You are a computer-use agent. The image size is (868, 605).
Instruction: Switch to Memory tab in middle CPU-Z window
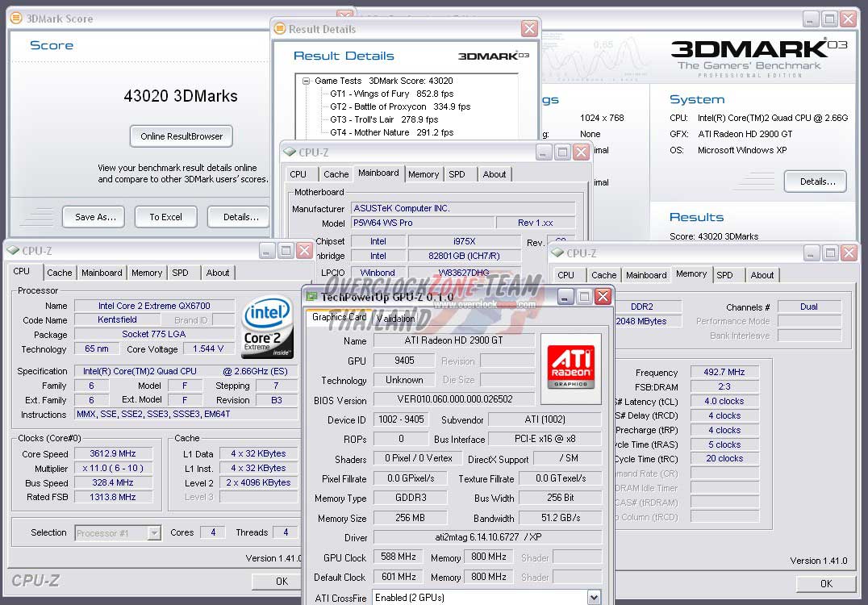point(424,173)
